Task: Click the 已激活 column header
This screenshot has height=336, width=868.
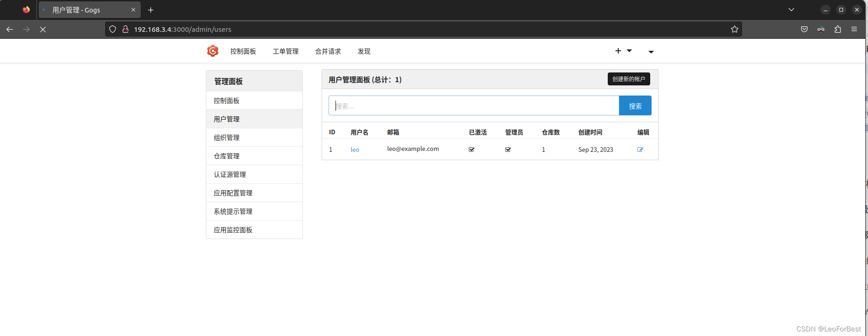Action: point(478,132)
